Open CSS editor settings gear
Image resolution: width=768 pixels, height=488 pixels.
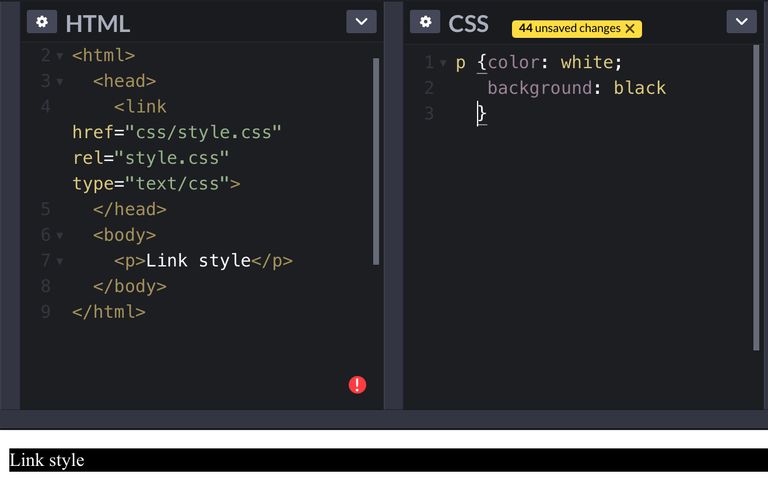pyautogui.click(x=425, y=22)
